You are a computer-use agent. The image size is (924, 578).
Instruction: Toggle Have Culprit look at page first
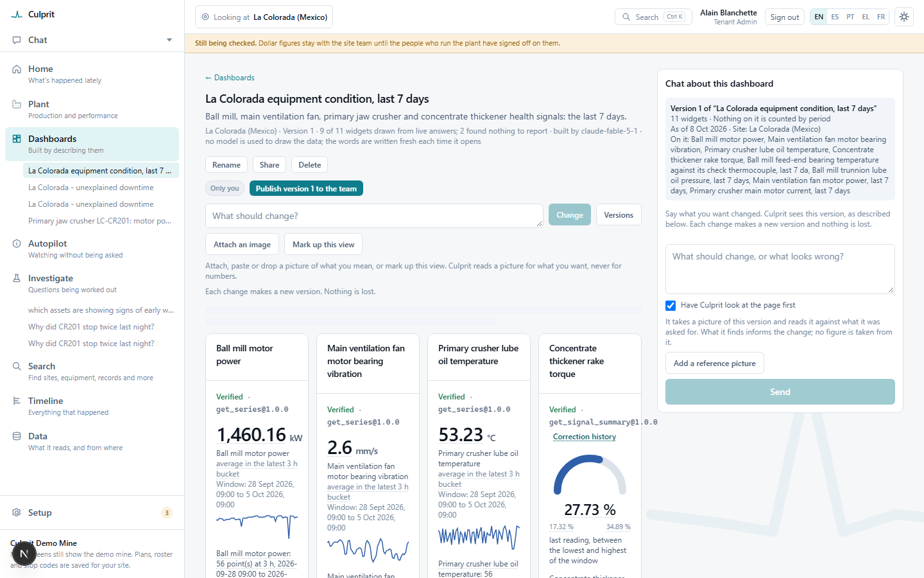click(x=671, y=306)
